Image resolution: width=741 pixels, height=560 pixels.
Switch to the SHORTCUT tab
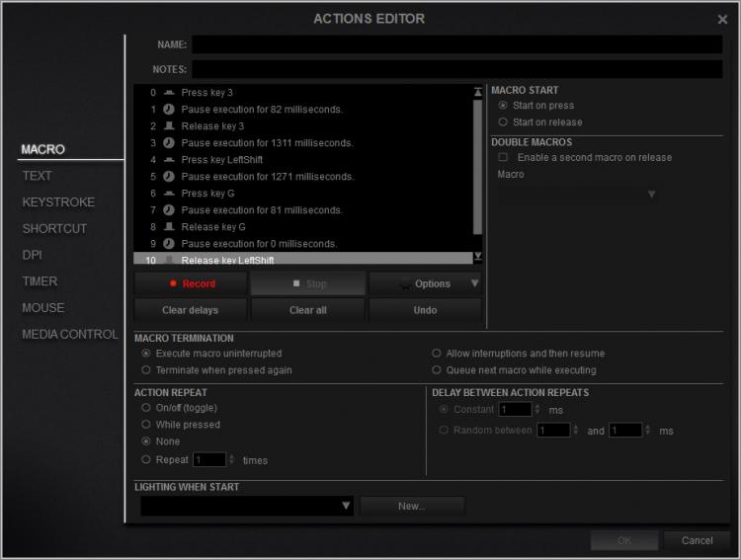click(54, 229)
